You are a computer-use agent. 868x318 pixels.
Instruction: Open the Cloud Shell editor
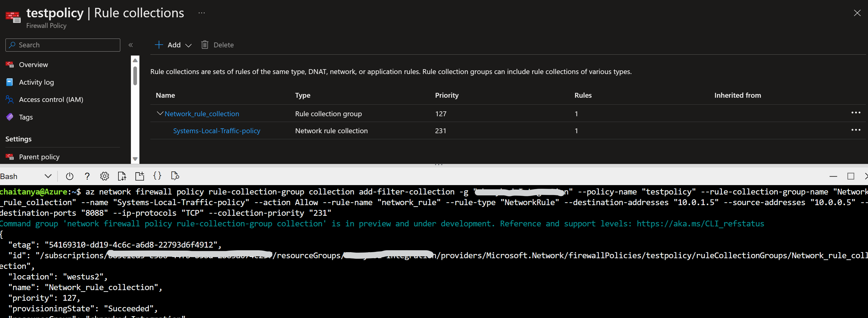[x=157, y=176]
